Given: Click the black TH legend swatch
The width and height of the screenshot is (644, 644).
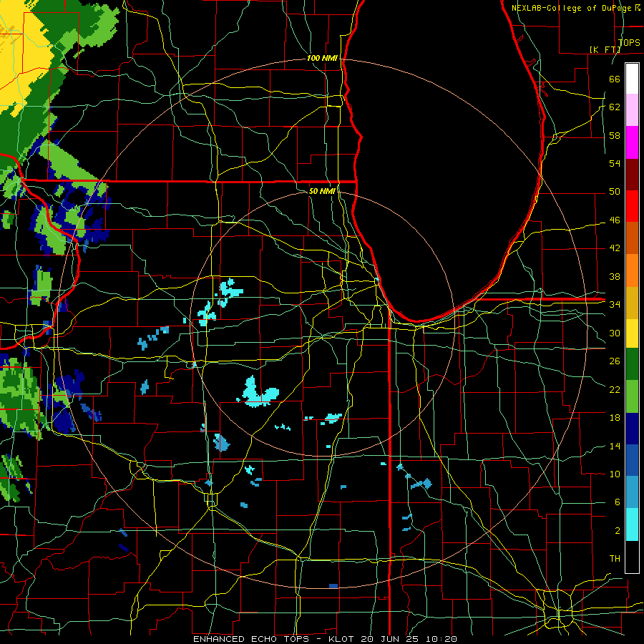Looking at the screenshot, I should (x=632, y=557).
